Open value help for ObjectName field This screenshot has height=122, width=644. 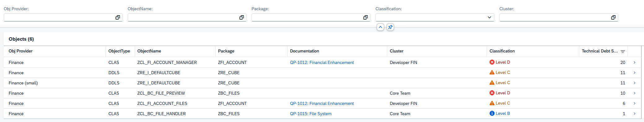(241, 17)
